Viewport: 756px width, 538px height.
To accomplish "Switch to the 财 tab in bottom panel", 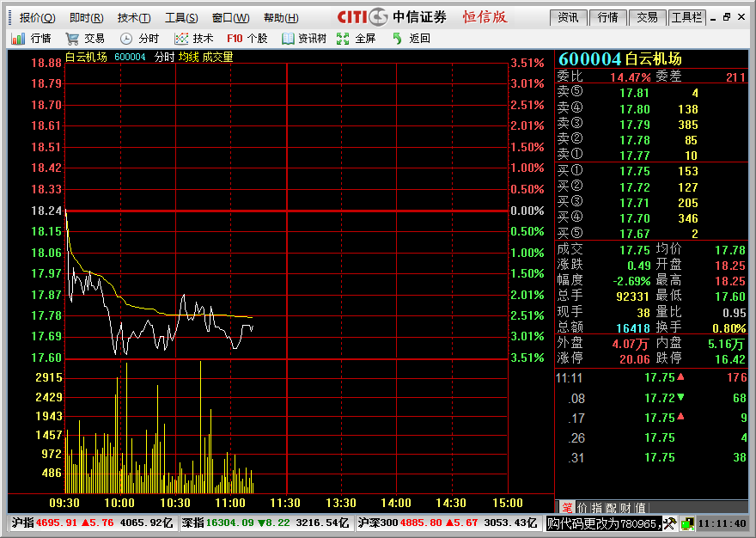I will point(625,508).
